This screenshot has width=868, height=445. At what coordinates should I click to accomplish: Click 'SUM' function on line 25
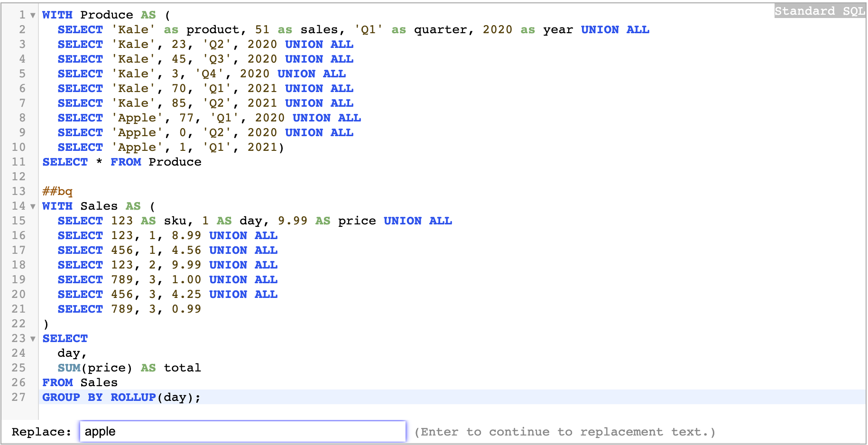(69, 368)
